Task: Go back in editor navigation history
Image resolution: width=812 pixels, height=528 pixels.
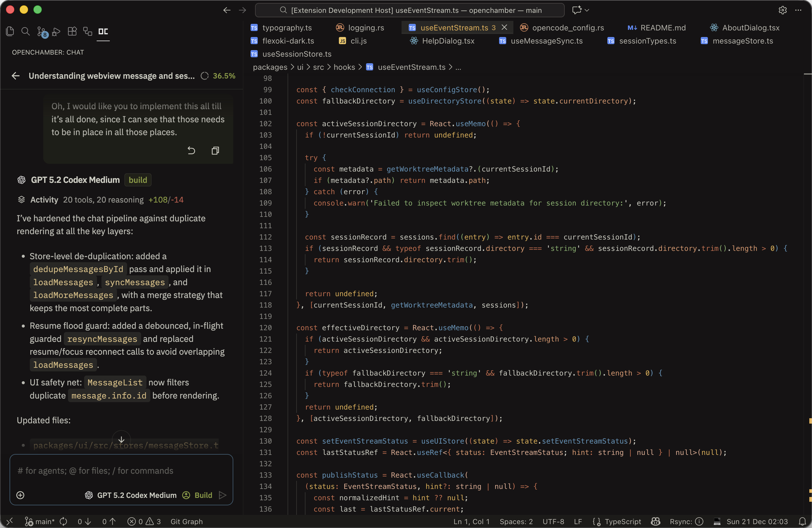Action: click(x=227, y=10)
